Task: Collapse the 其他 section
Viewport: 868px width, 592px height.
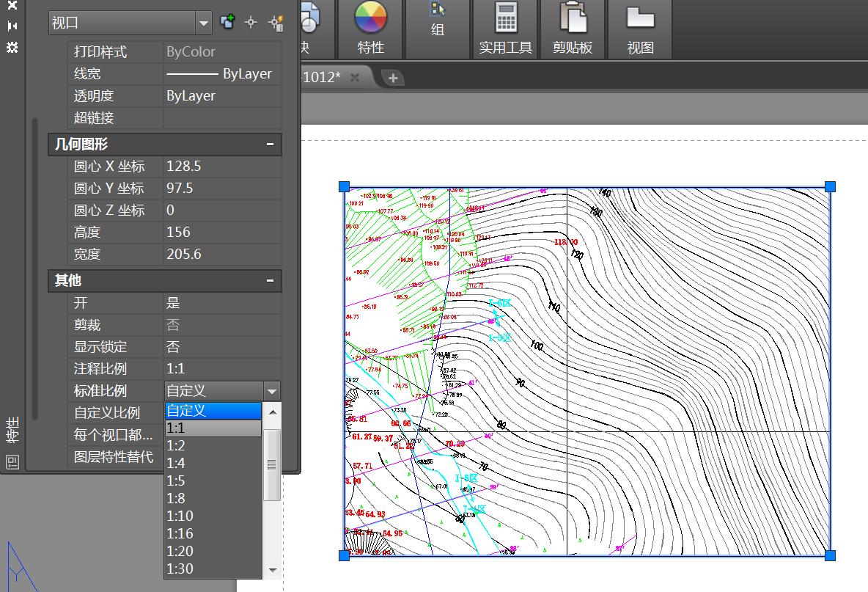Action: point(270,280)
